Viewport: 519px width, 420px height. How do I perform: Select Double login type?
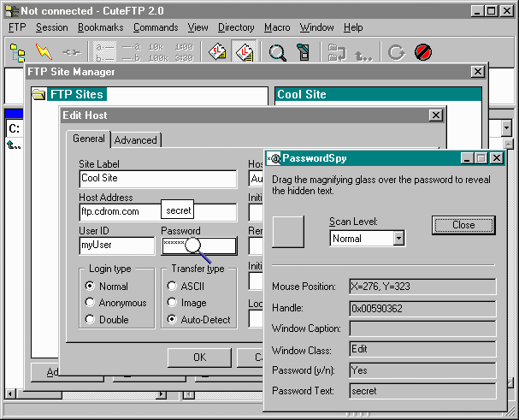[x=90, y=319]
